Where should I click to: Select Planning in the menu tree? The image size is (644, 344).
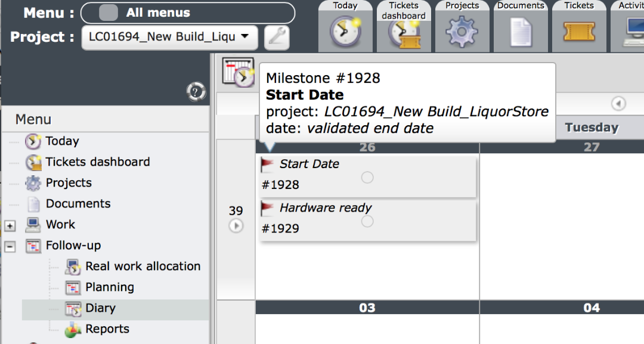pos(109,287)
